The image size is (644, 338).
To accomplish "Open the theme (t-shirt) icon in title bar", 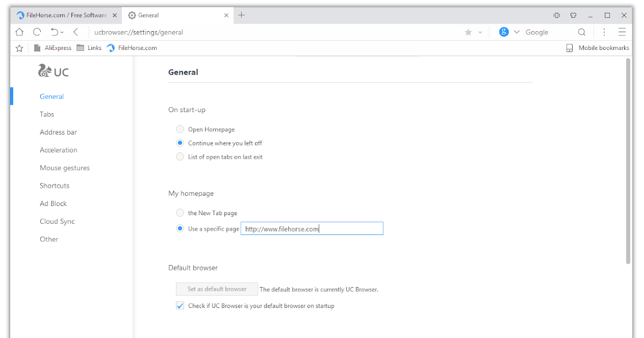I will (x=573, y=16).
